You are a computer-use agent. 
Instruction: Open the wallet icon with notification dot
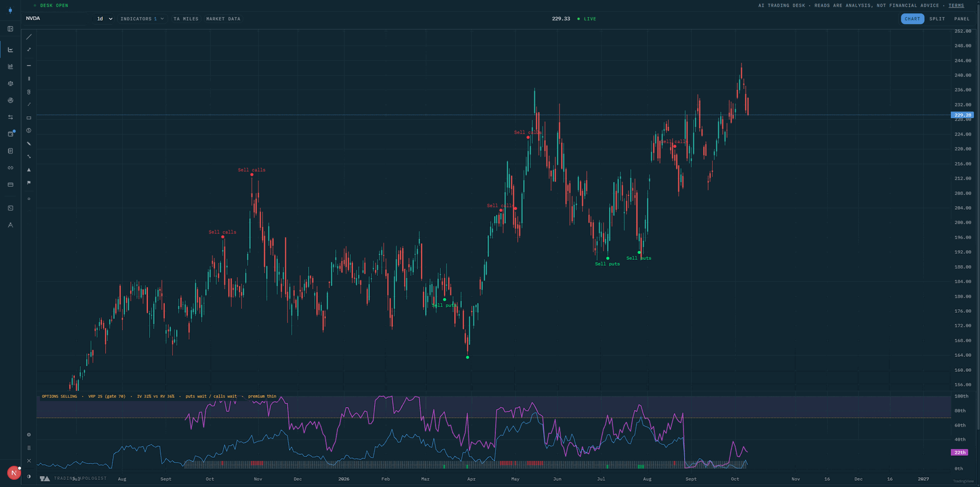[11, 134]
